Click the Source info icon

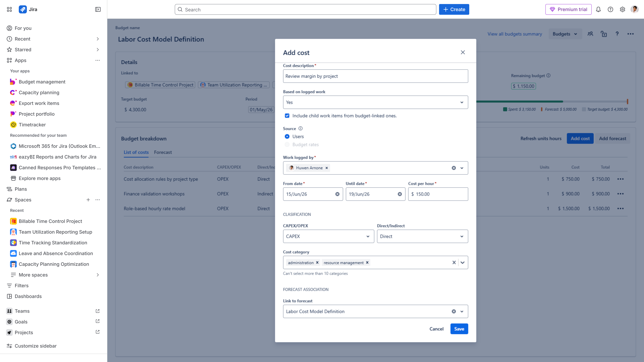click(301, 128)
